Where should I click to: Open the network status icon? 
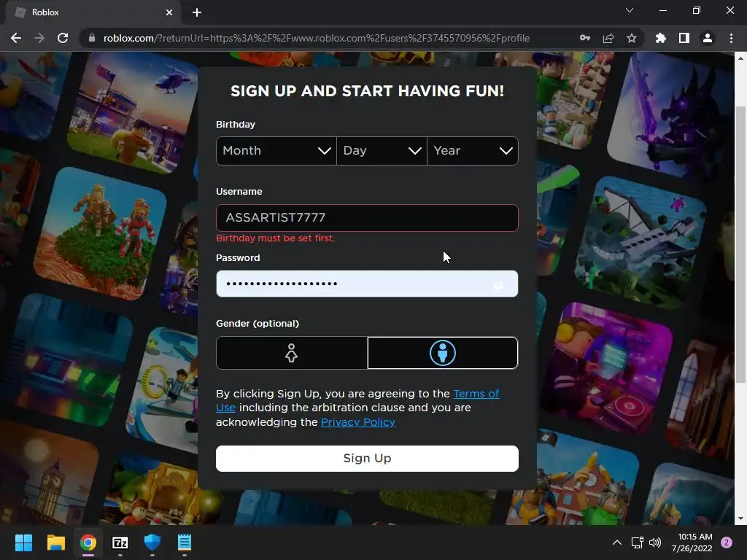coord(637,542)
